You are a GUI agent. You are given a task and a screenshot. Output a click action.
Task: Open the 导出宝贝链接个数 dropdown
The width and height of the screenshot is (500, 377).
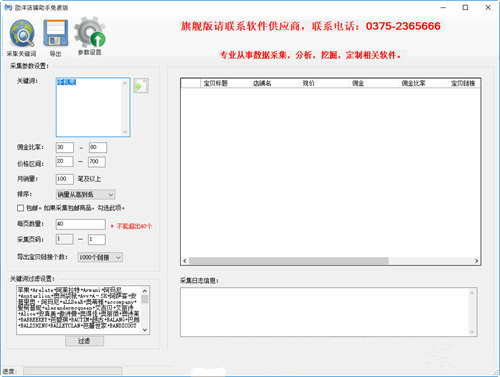click(100, 257)
